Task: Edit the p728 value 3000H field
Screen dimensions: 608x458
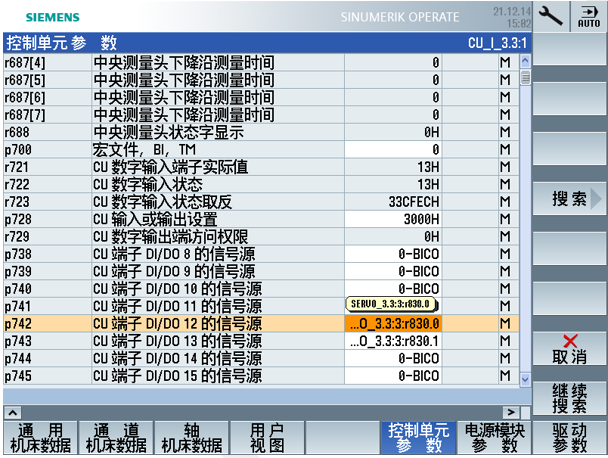Action: pos(393,219)
